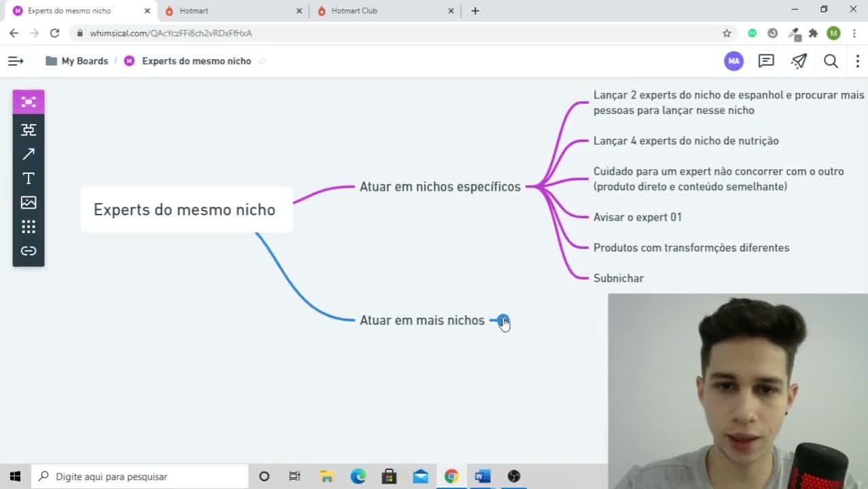Open Microsoft Store from taskbar
Screen dimensions: 868x489
click(x=389, y=477)
